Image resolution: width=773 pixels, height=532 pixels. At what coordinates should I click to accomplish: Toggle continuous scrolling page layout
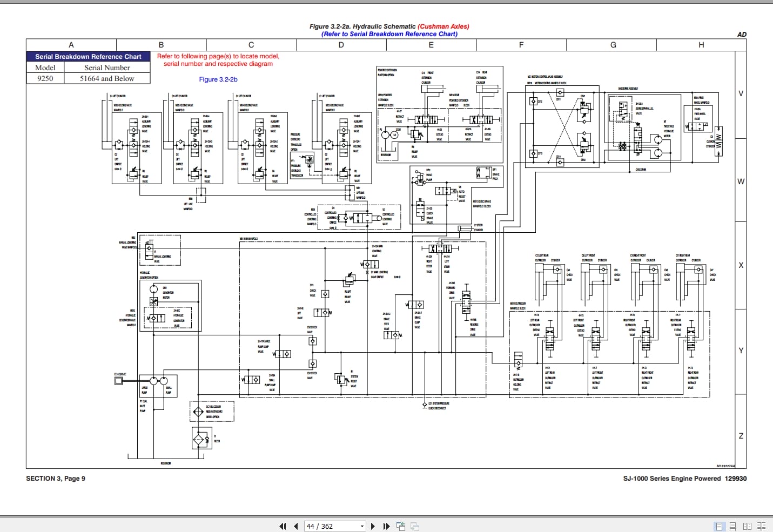pyautogui.click(x=733, y=526)
